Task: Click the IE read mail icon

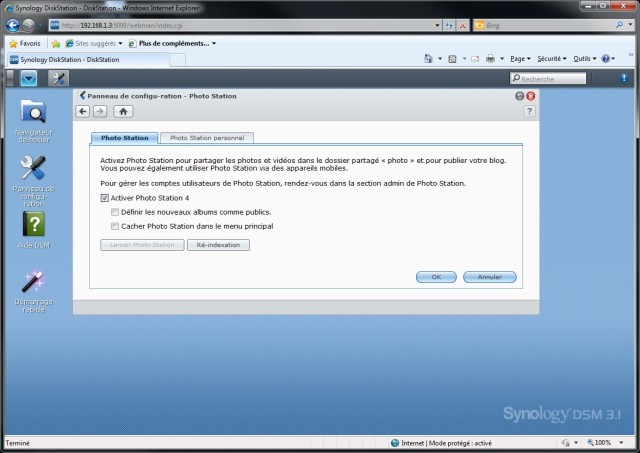Action: point(475,59)
